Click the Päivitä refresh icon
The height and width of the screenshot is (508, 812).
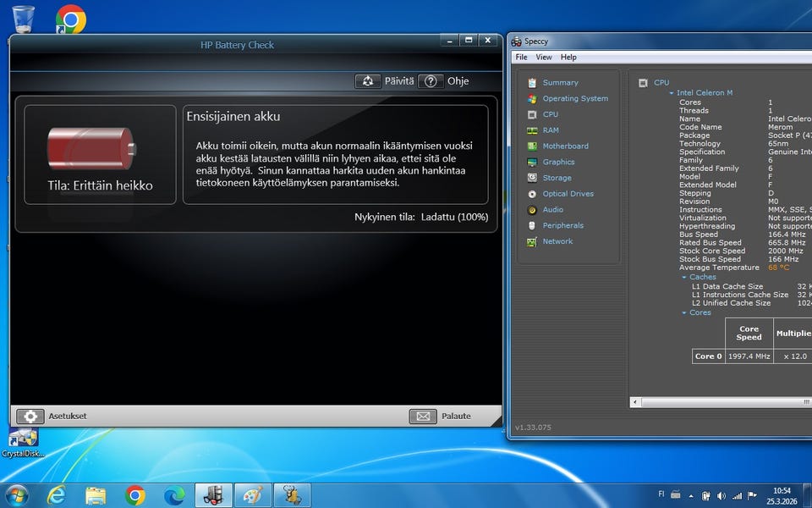(x=368, y=81)
